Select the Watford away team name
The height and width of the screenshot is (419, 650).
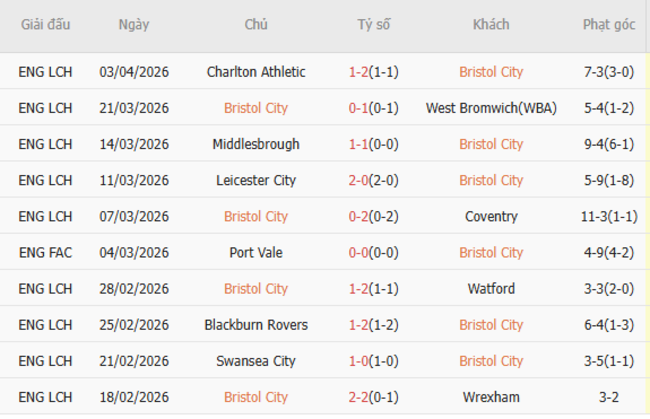point(491,289)
